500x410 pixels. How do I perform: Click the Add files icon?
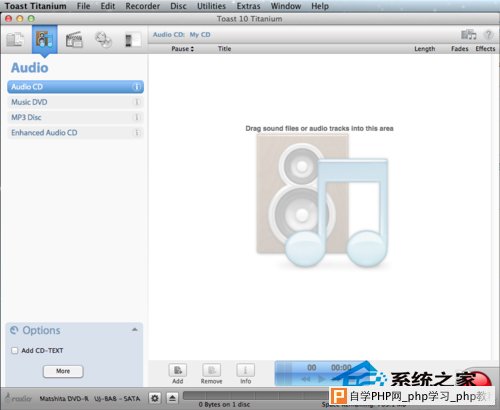(178, 370)
